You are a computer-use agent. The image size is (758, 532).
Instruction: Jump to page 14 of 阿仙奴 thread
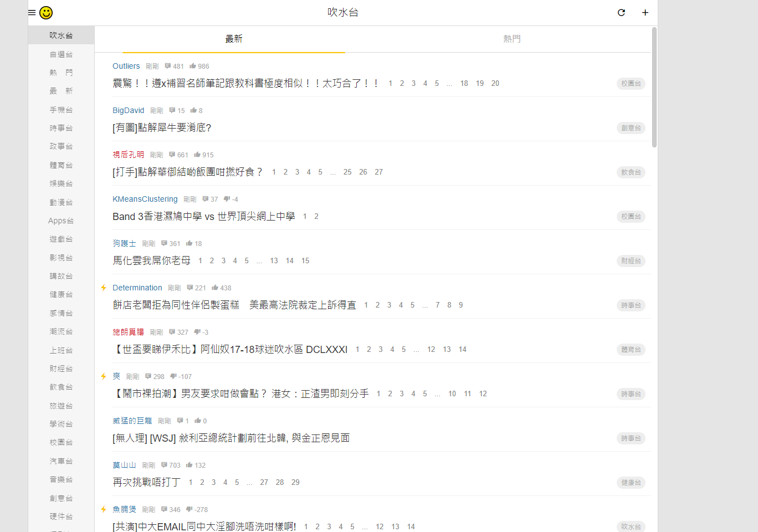click(463, 349)
